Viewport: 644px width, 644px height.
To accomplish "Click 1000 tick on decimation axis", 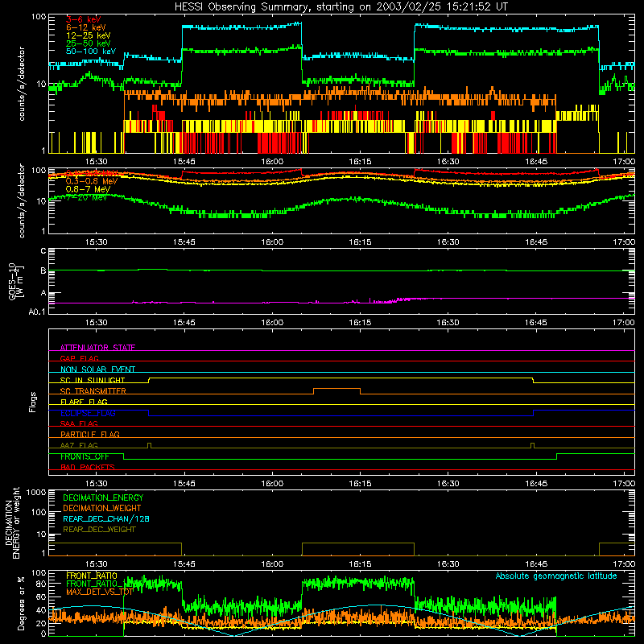I will 36,492.
